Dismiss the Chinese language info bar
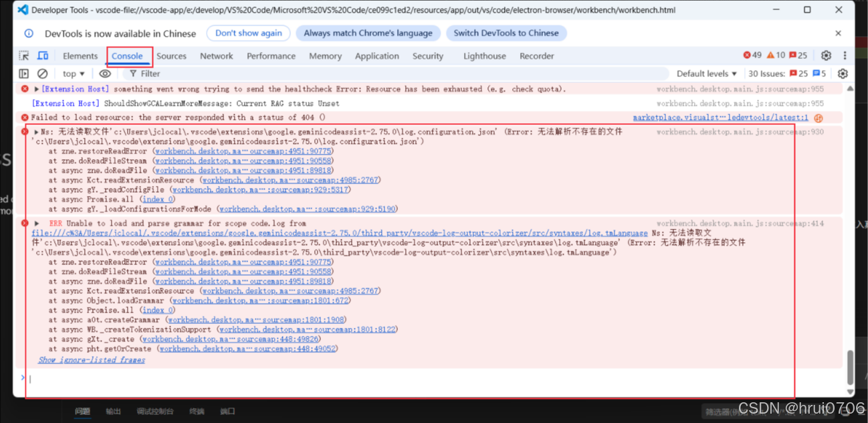 pyautogui.click(x=838, y=33)
